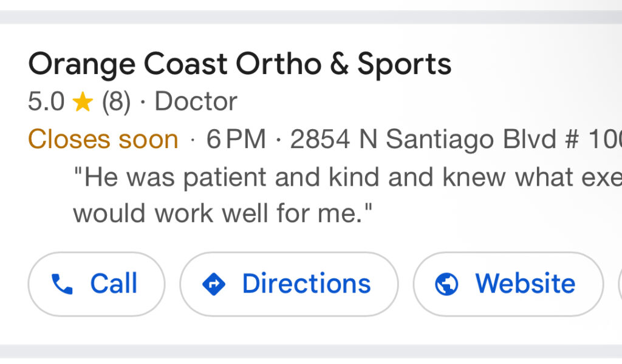The width and height of the screenshot is (622, 364).
Task: Get Directions via the Directions label
Action: (x=306, y=283)
